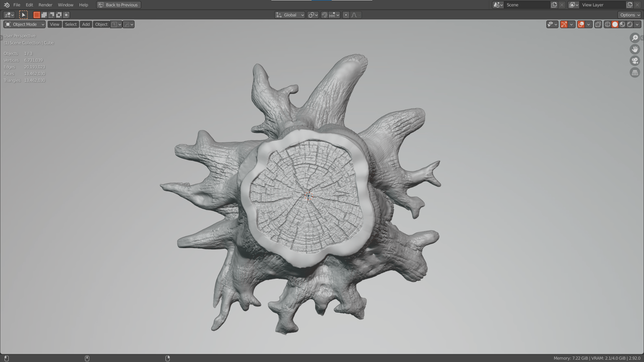
Task: Click the User Perspective label
Action: (20, 36)
